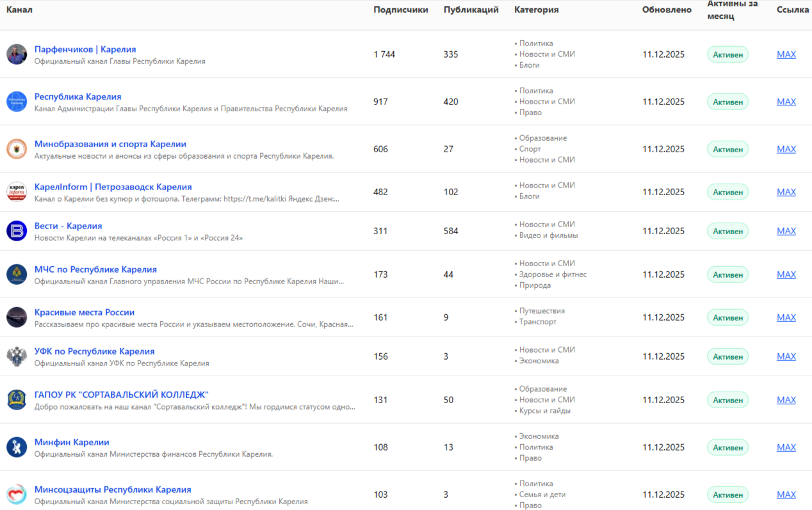Image resolution: width=812 pixels, height=510 pixels.
Task: Click the УФК eagle emblem icon
Action: pos(17,356)
